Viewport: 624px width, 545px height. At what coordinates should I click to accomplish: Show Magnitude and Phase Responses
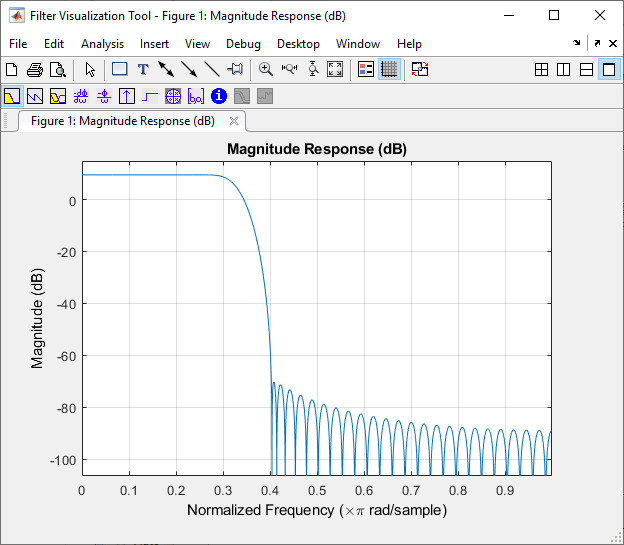(58, 96)
